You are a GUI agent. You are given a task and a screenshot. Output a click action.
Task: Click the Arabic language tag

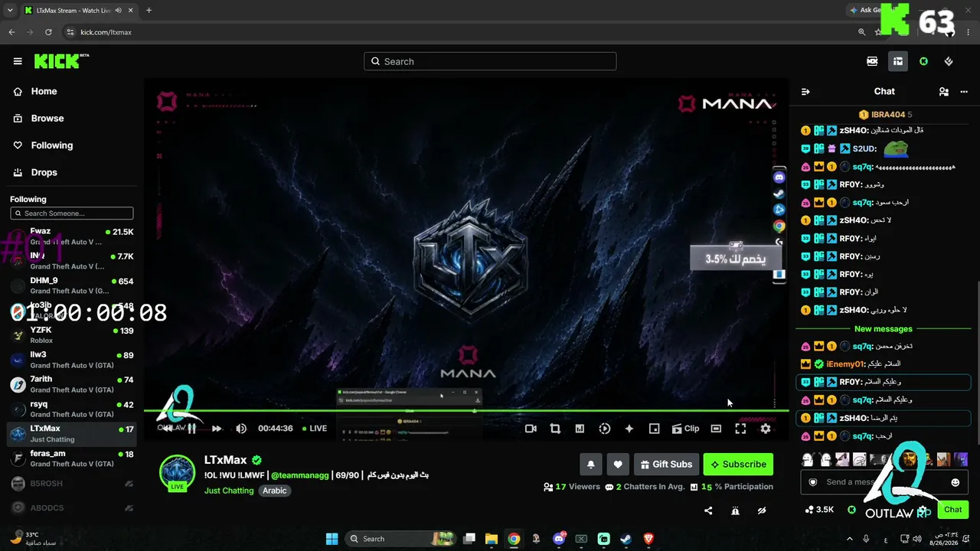275,491
